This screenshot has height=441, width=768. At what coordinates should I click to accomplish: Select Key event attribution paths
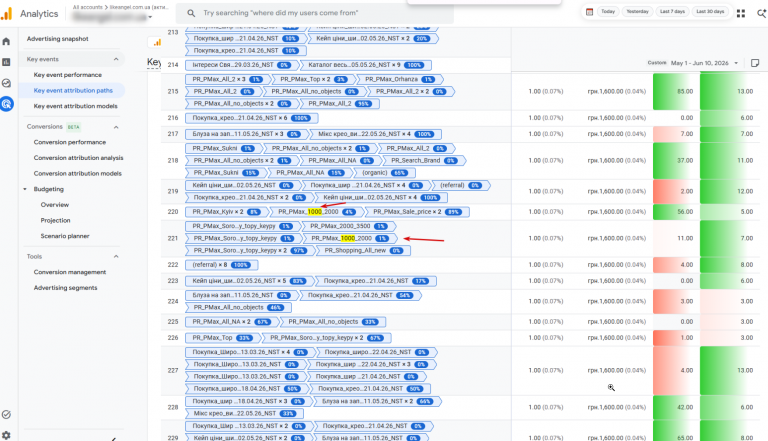pyautogui.click(x=73, y=91)
